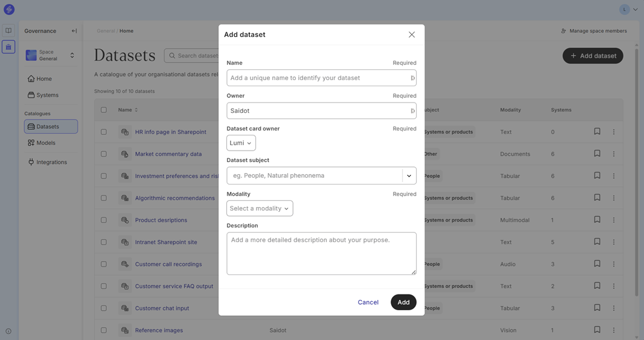Check the Algorithmic recommendations row checkbox
The image size is (644, 340).
tap(104, 198)
